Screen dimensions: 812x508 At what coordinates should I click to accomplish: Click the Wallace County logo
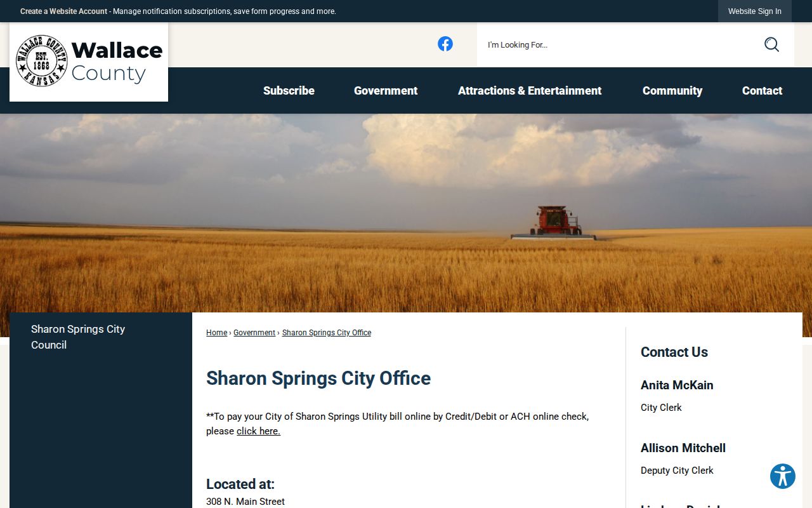coord(89,62)
